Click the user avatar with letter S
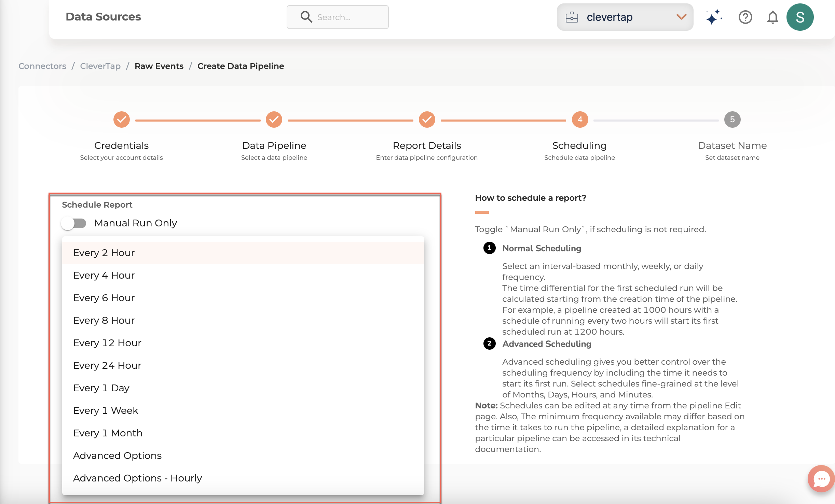Viewport: 835px width, 504px height. [x=800, y=17]
